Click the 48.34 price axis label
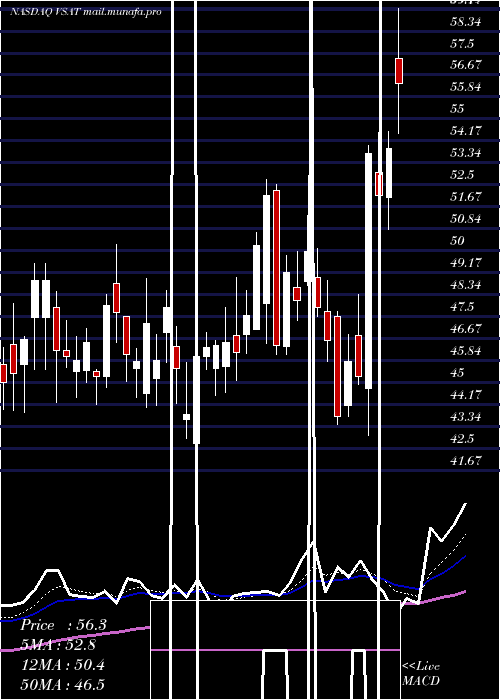 466,285
